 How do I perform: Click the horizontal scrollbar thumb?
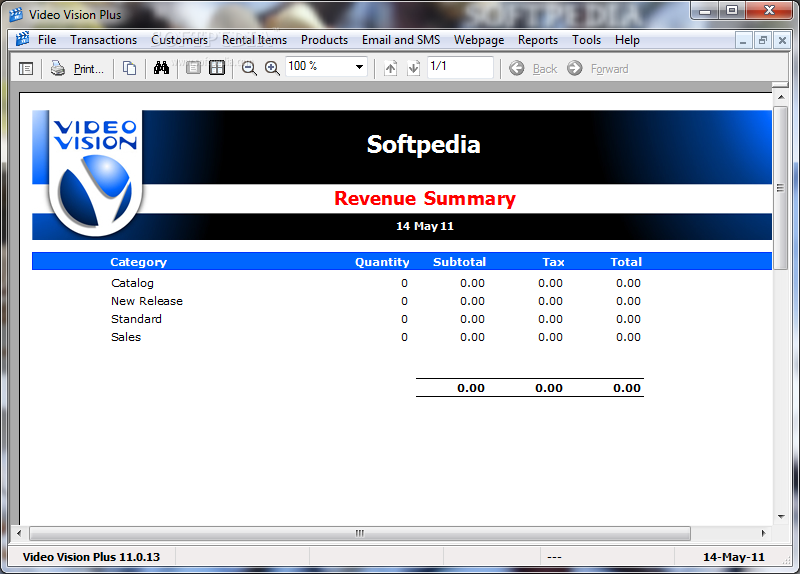pos(360,533)
